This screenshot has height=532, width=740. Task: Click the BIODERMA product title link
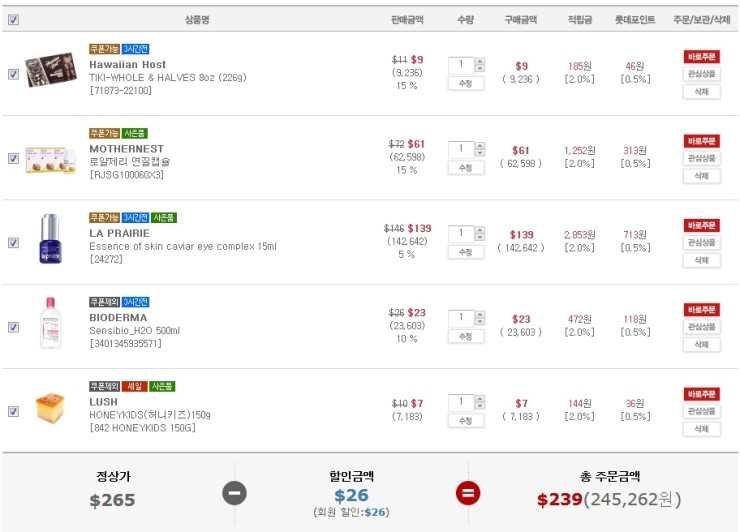coord(118,317)
